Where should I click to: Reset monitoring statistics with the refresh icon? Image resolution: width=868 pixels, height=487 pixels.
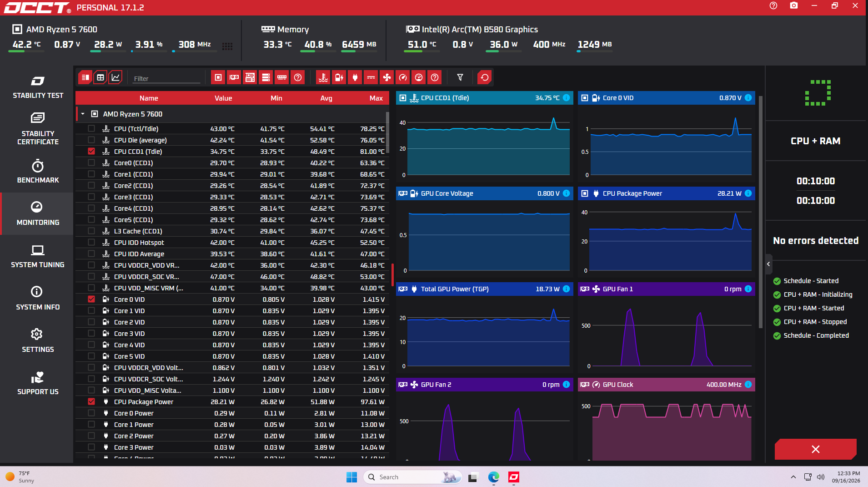click(485, 77)
